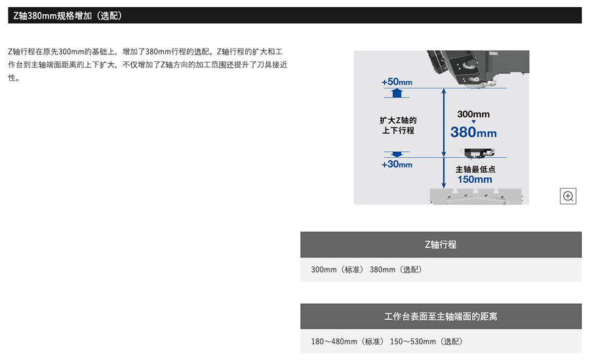Click the large blue 380mm text
The image size is (590, 364).
coord(473,133)
